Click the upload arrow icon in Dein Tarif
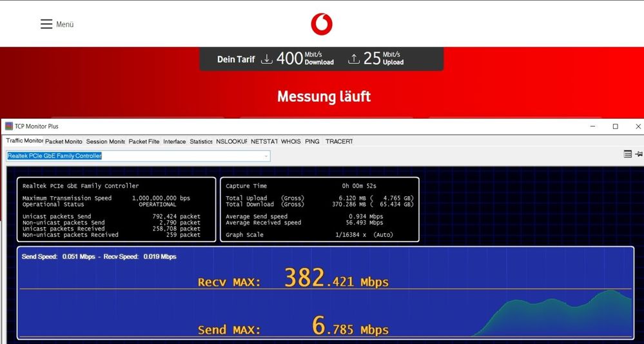644x344 pixels. pos(354,59)
